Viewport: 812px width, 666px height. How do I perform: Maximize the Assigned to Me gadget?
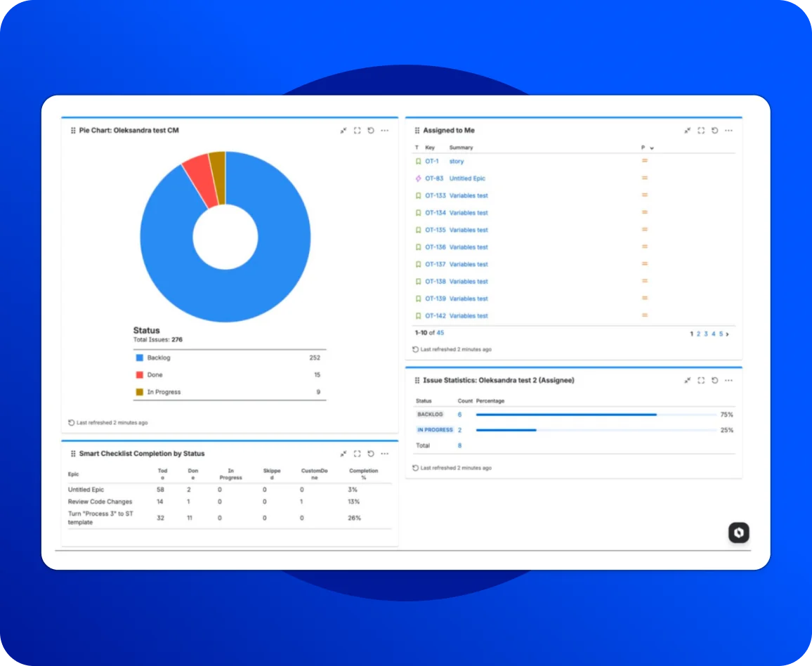coord(701,131)
